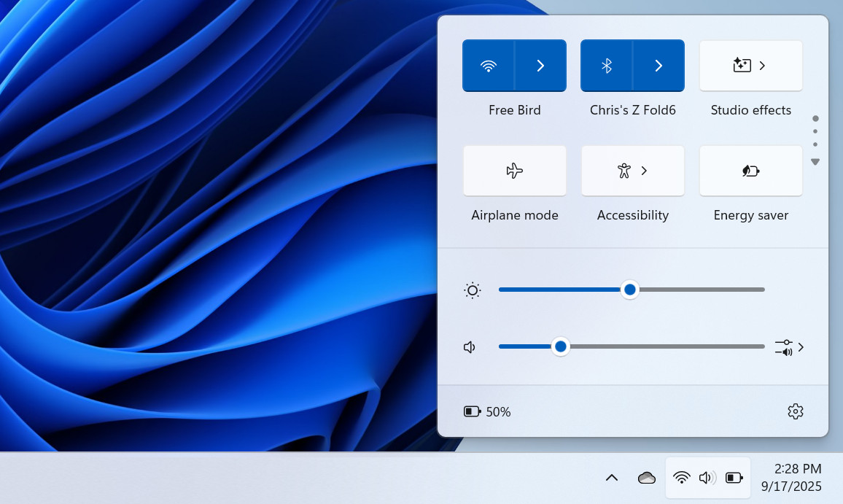Image resolution: width=843 pixels, height=504 pixels.
Task: Click the OneDrive cloud icon in taskbar
Action: click(x=646, y=478)
